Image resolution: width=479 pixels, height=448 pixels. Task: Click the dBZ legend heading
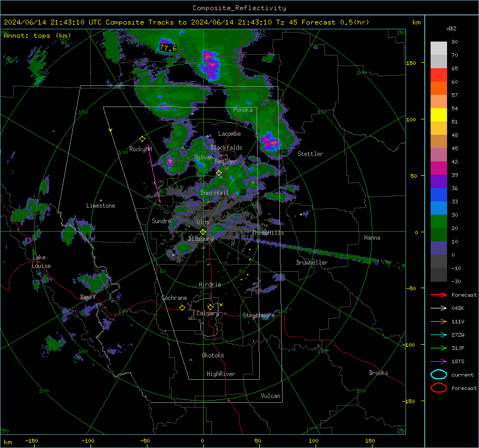[451, 28]
